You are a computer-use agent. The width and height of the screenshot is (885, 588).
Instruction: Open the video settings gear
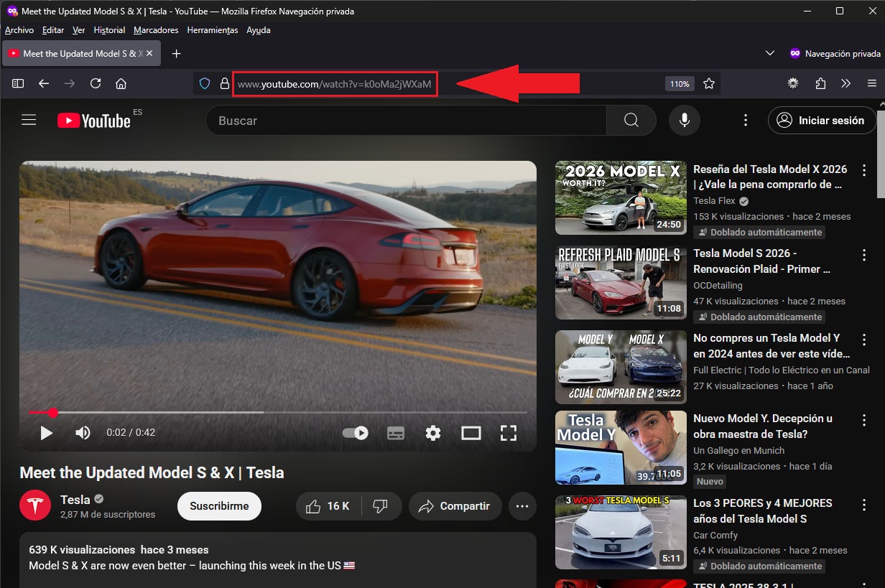point(433,433)
